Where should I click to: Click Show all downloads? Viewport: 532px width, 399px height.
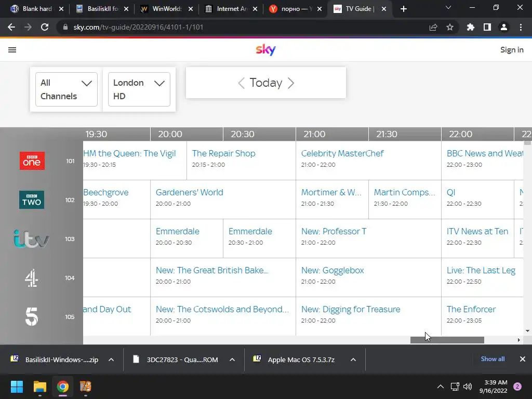pyautogui.click(x=493, y=359)
